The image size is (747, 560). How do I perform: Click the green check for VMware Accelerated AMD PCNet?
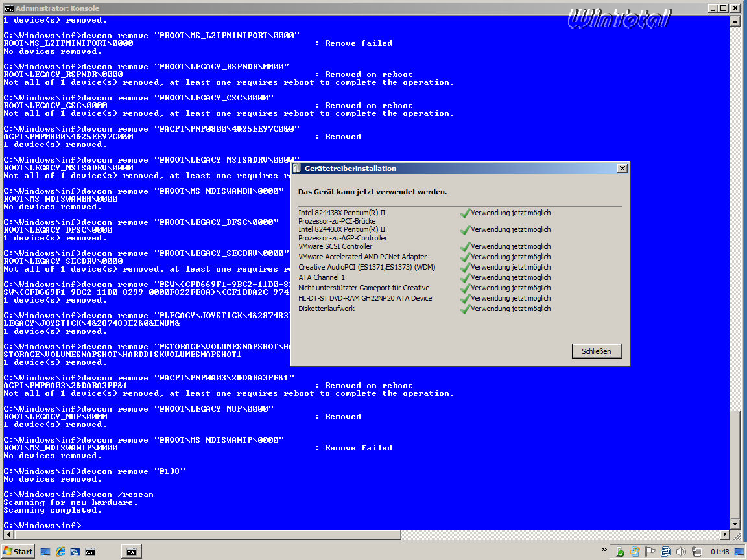465,257
